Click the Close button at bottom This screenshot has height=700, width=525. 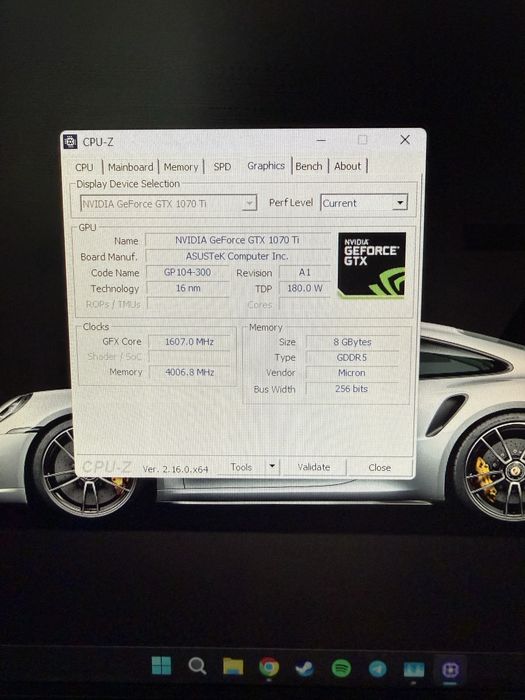(x=379, y=467)
